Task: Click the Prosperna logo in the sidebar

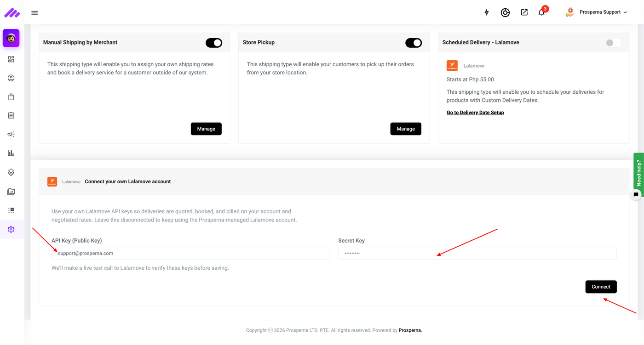Action: coord(12,13)
